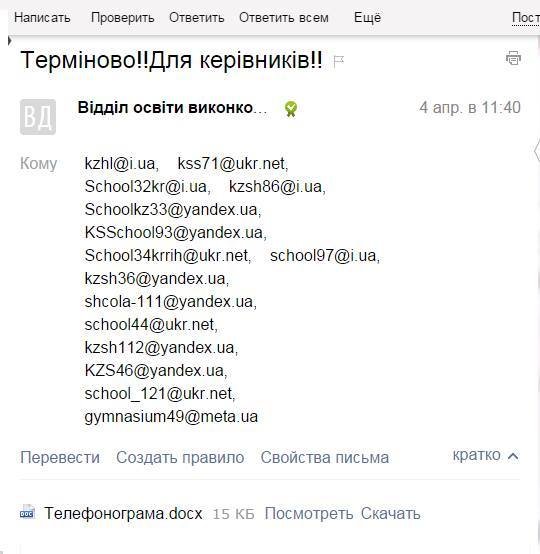Open the ВД sender avatar
This screenshot has height=554, width=540.
[x=38, y=117]
